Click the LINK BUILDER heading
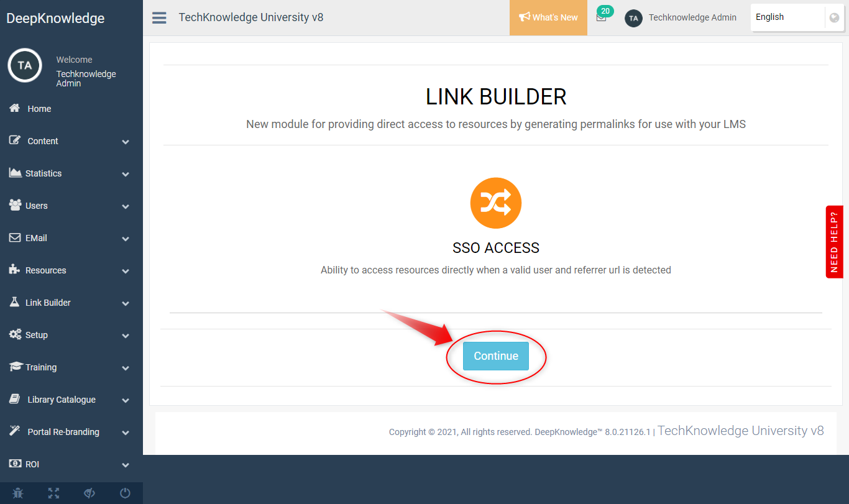849x504 pixels. pyautogui.click(x=496, y=97)
